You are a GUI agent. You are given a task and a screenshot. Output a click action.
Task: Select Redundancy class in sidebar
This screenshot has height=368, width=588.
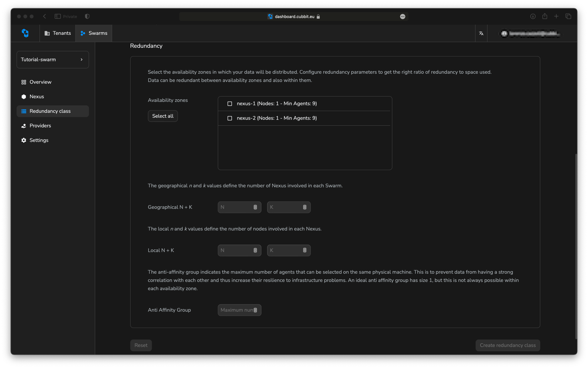[53, 111]
